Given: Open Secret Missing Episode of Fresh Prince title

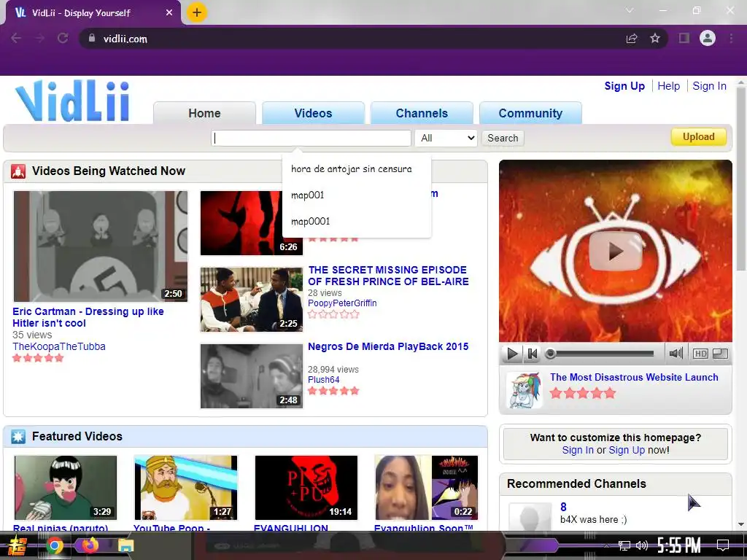Looking at the screenshot, I should (388, 276).
